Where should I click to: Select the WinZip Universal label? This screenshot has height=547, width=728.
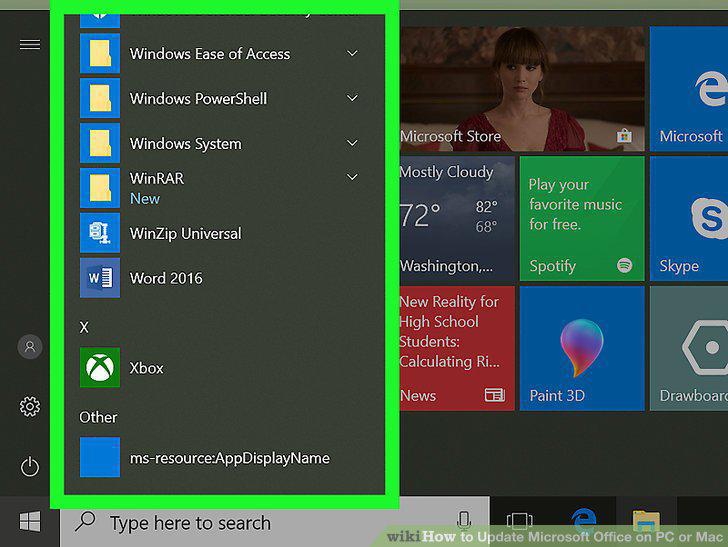pyautogui.click(x=186, y=233)
